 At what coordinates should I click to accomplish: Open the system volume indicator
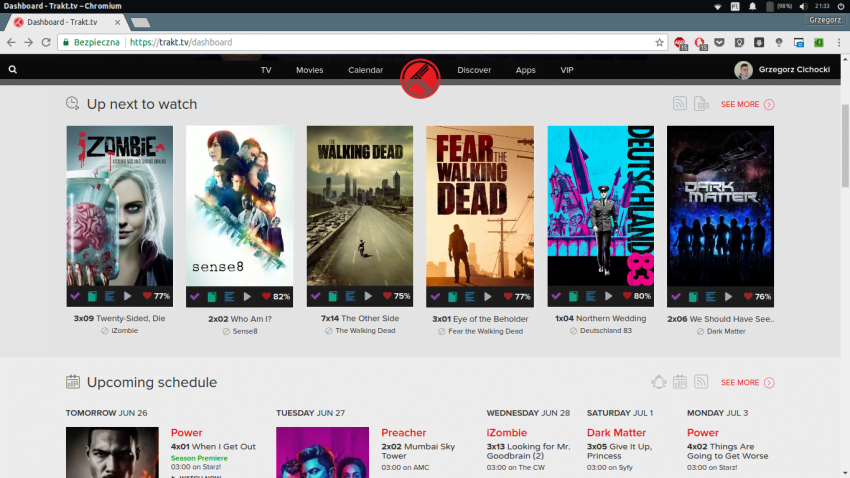803,6
